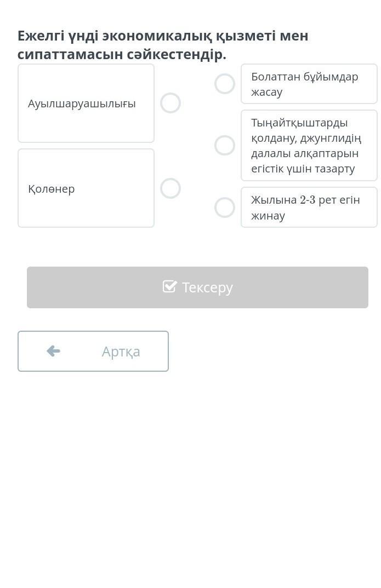381x588 pixels.
Task: Select the circle beside Ауылшаруашылығы
Action: [x=170, y=103]
